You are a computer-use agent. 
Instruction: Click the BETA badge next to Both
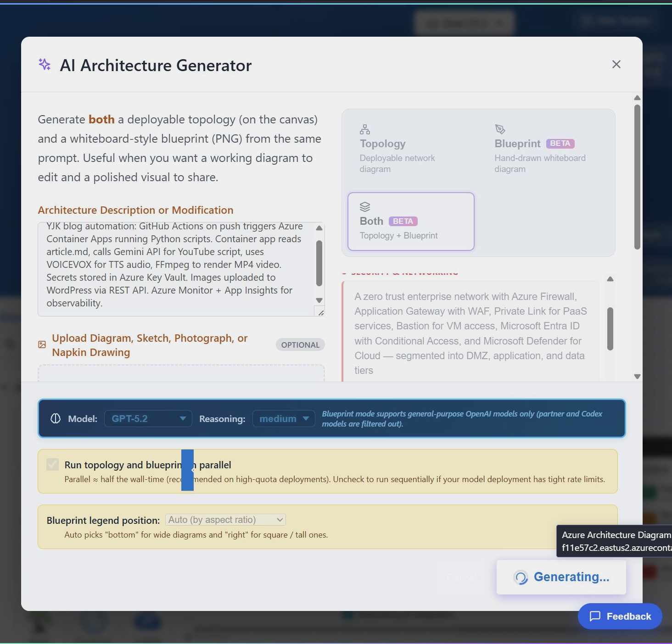point(403,221)
